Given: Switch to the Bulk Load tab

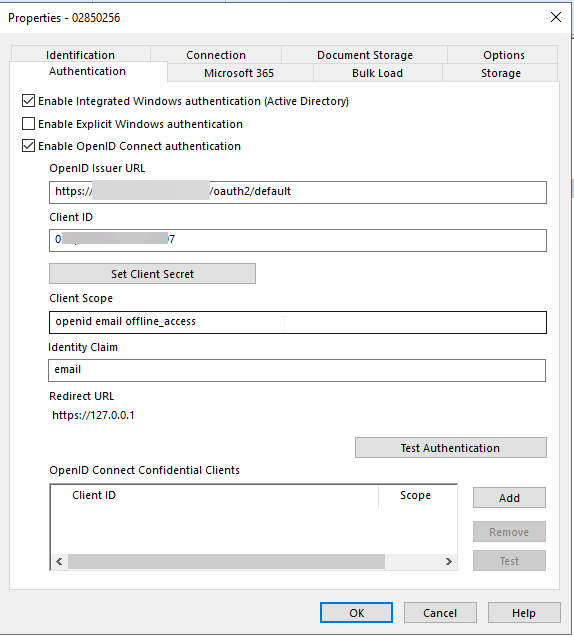Looking at the screenshot, I should point(377,73).
